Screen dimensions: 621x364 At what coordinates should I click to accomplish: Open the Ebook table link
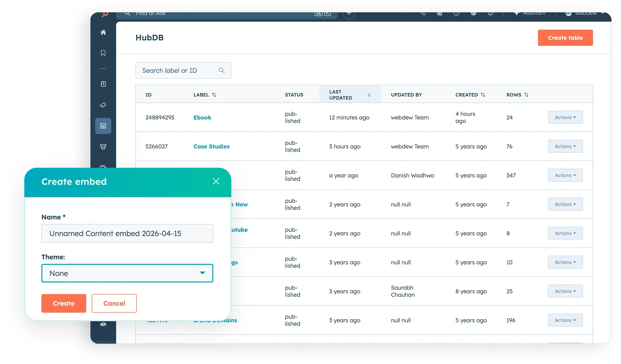pos(202,118)
